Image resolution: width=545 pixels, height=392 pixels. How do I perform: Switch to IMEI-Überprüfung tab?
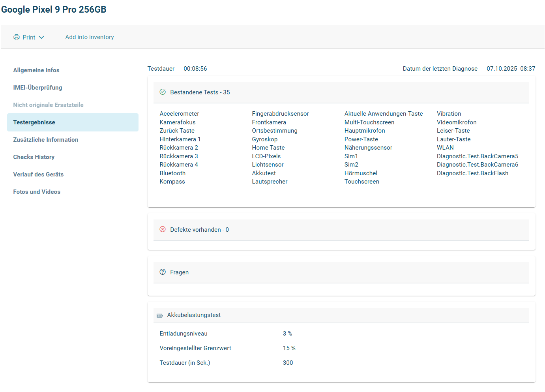37,88
